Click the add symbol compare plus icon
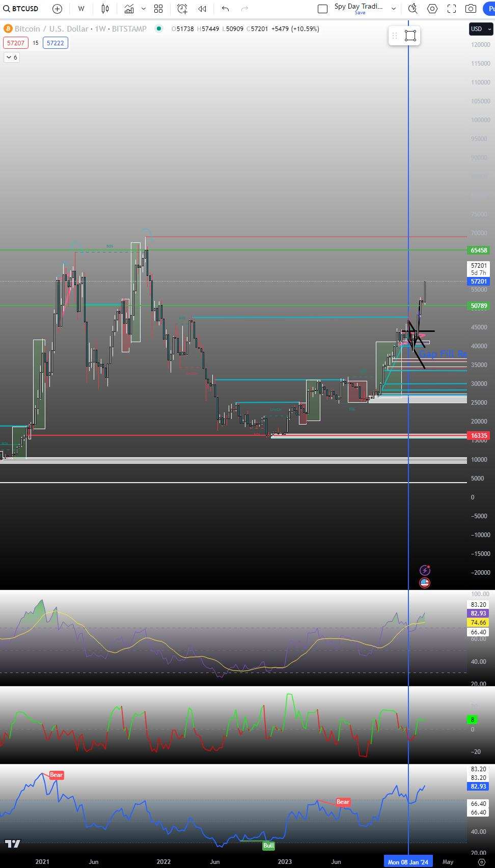 coord(57,9)
